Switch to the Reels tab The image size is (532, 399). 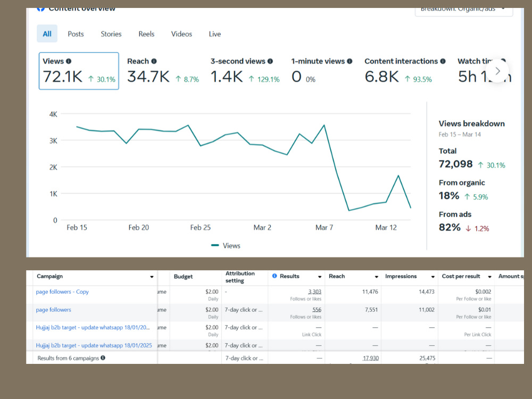pyautogui.click(x=146, y=34)
